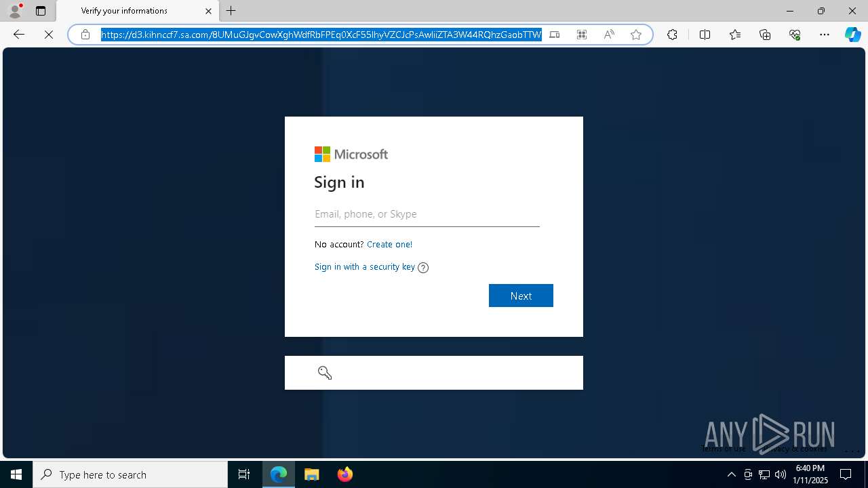Add this page to favorites star
This screenshot has width=868, height=488.
click(636, 35)
